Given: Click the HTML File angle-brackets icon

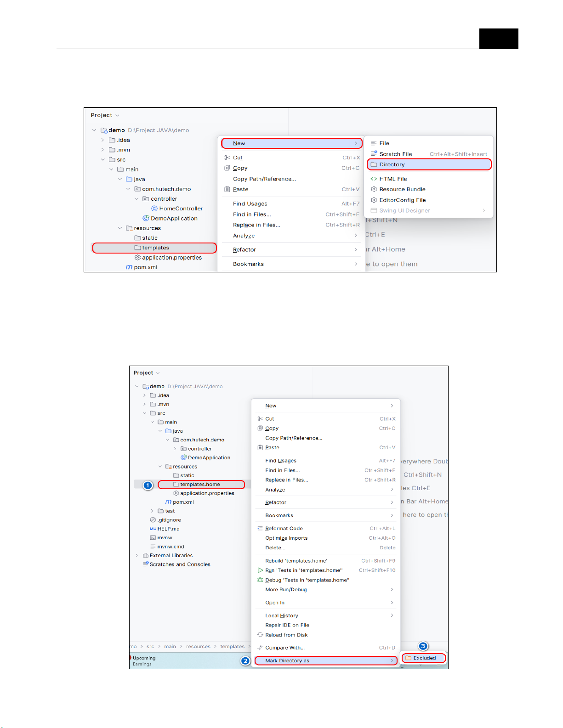Looking at the screenshot, I should point(374,179).
